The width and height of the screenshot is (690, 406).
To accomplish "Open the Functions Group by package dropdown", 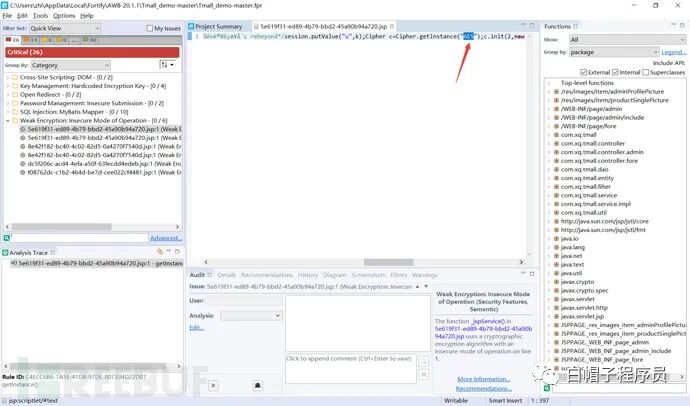I will [x=613, y=52].
